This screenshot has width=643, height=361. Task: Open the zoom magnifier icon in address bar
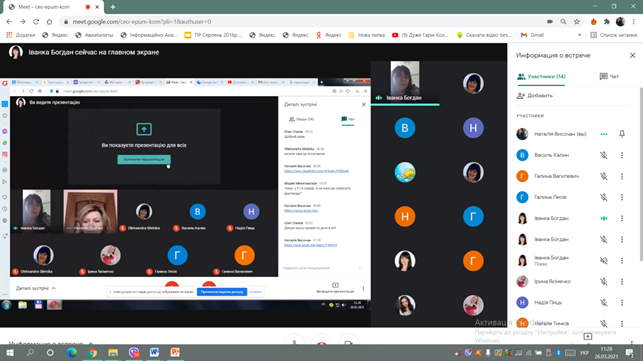point(563,22)
